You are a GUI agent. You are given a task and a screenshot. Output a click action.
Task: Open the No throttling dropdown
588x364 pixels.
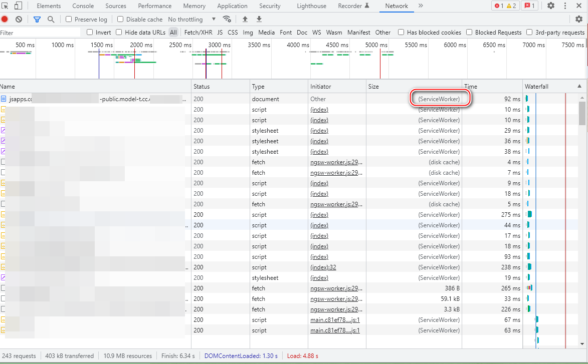(191, 19)
